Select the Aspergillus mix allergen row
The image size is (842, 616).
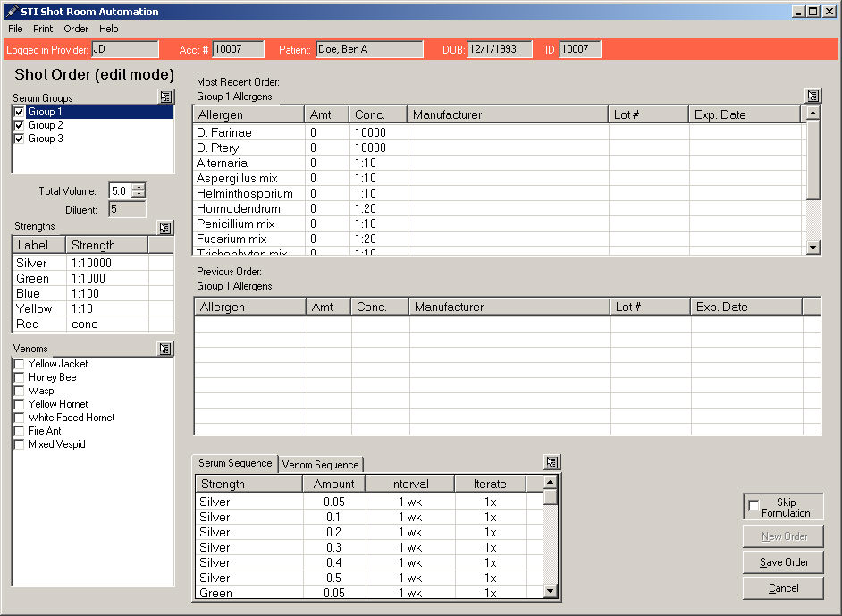coord(500,178)
